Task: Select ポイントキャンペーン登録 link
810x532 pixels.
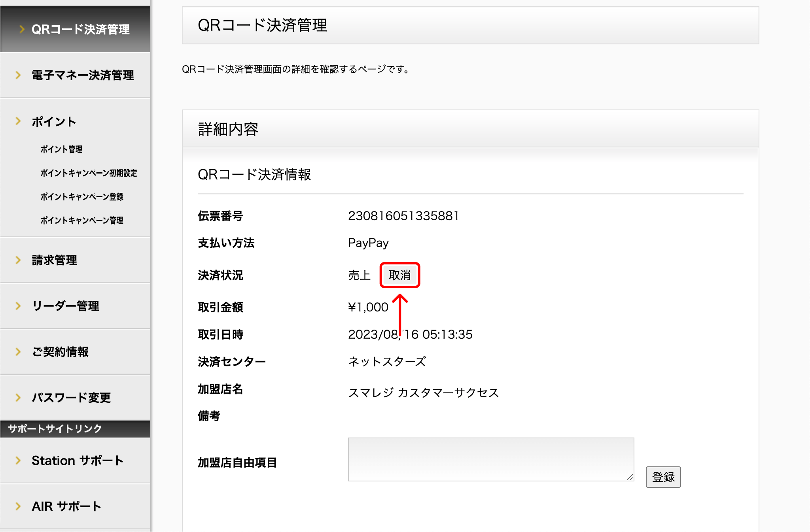Action: [x=82, y=197]
